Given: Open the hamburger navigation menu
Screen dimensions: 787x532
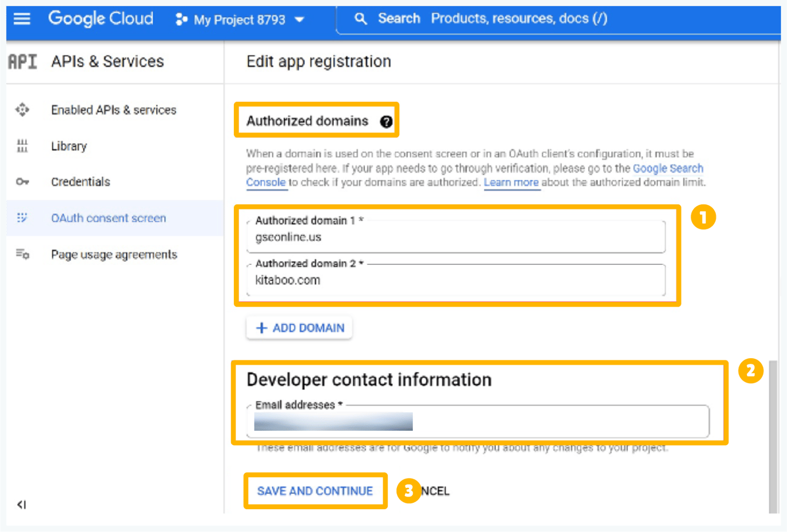Looking at the screenshot, I should pyautogui.click(x=22, y=19).
